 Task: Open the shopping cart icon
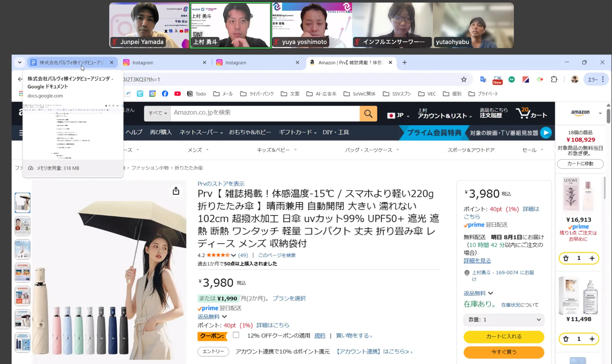click(x=531, y=113)
